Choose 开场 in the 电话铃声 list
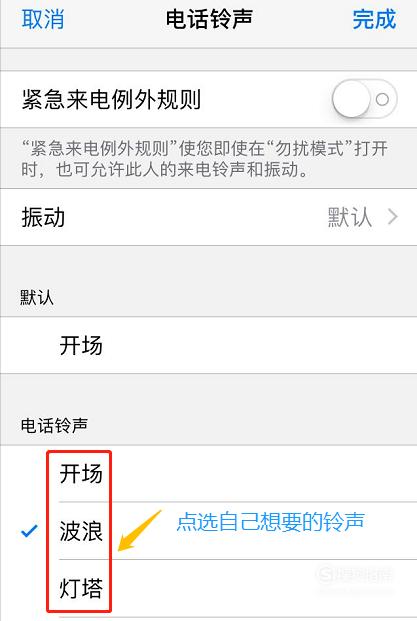The width and height of the screenshot is (417, 621). [x=208, y=474]
